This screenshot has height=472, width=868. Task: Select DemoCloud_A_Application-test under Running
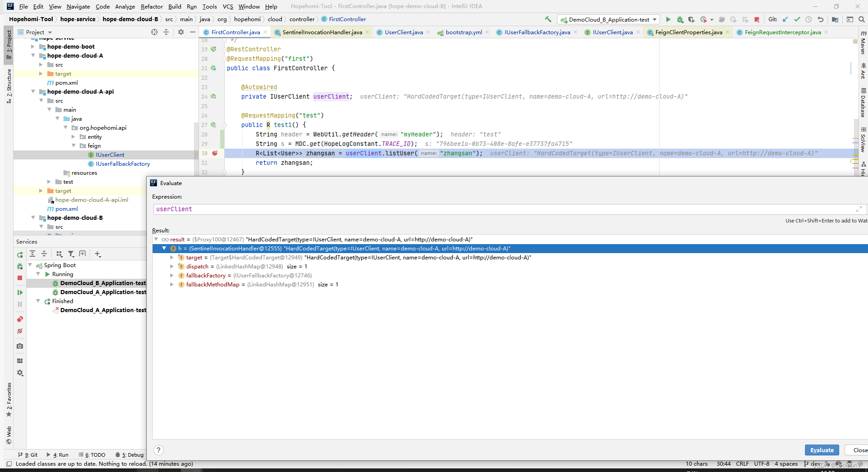coord(103,292)
